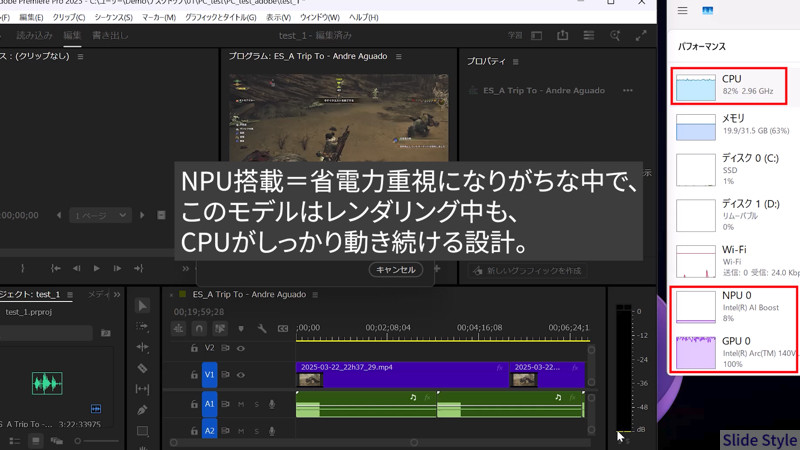Open the Task Manager hamburger menu
The width and height of the screenshot is (800, 450).
pyautogui.click(x=682, y=11)
